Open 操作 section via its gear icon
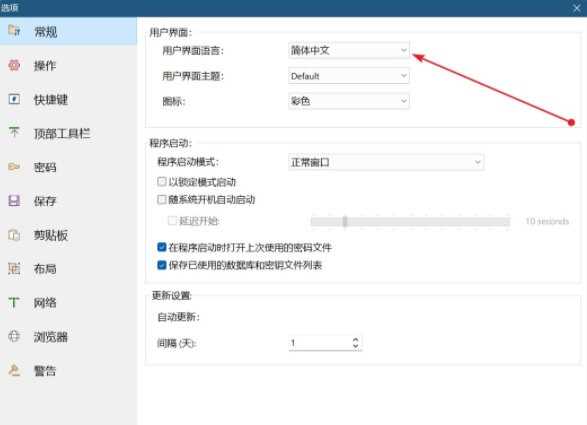The image size is (587, 425). pyautogui.click(x=14, y=65)
